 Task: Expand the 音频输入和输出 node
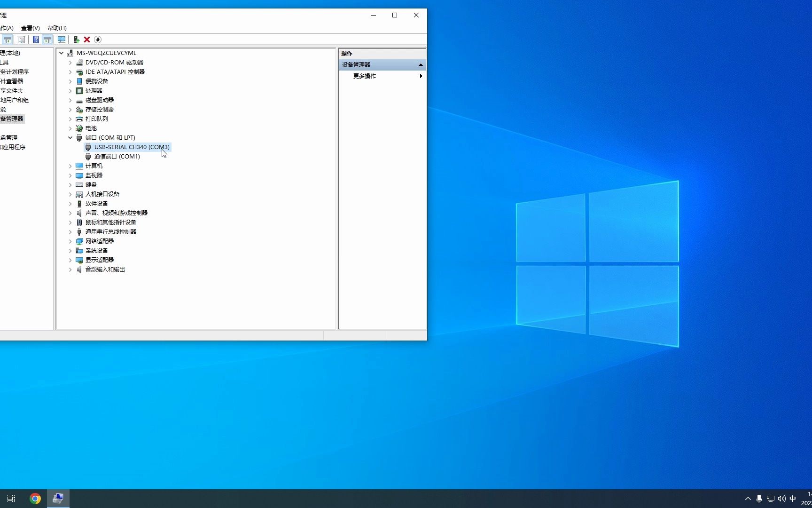(x=70, y=269)
